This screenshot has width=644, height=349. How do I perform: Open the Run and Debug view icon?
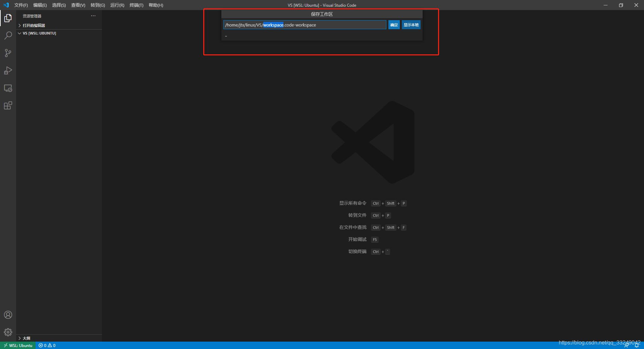point(8,70)
